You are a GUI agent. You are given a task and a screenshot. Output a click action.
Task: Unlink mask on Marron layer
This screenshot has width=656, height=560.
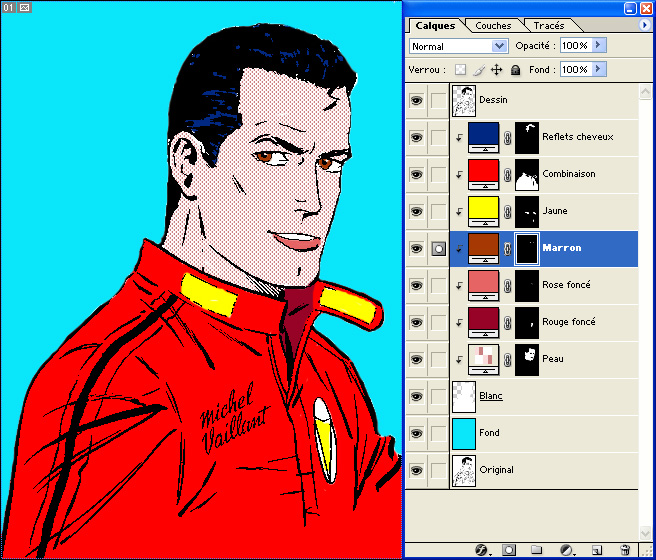(x=507, y=249)
